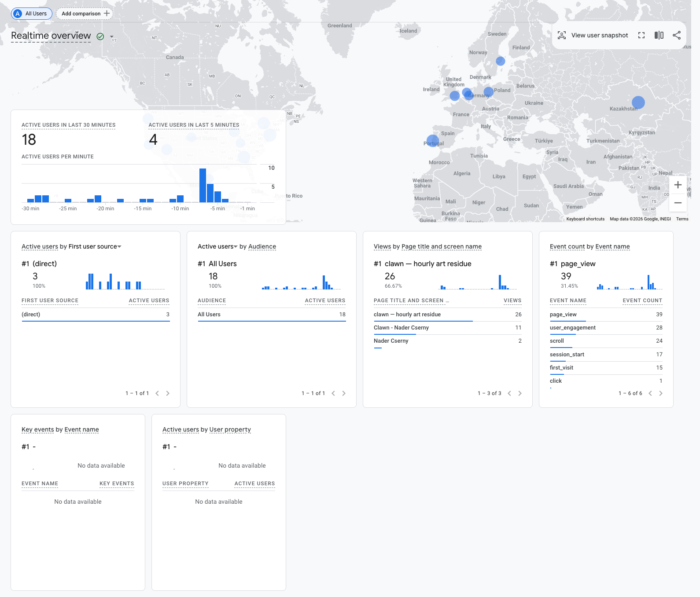Image resolution: width=700 pixels, height=597 pixels.
Task: Click the Event name link in Event count card
Action: point(613,246)
